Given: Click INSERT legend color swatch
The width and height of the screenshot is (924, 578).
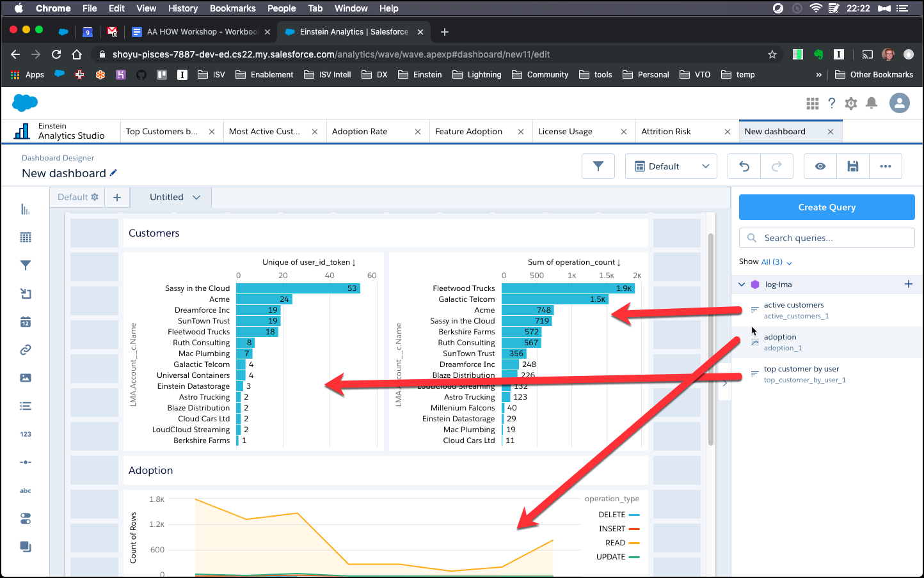Looking at the screenshot, I should point(634,529).
